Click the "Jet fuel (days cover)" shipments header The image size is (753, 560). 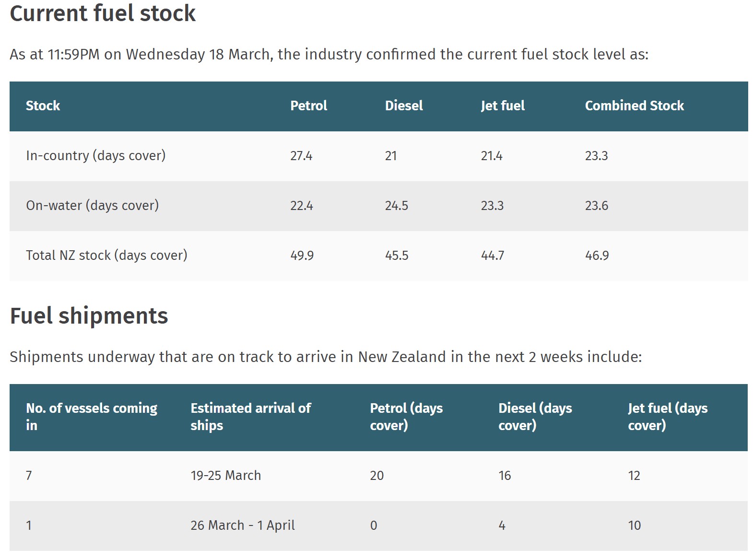point(668,417)
